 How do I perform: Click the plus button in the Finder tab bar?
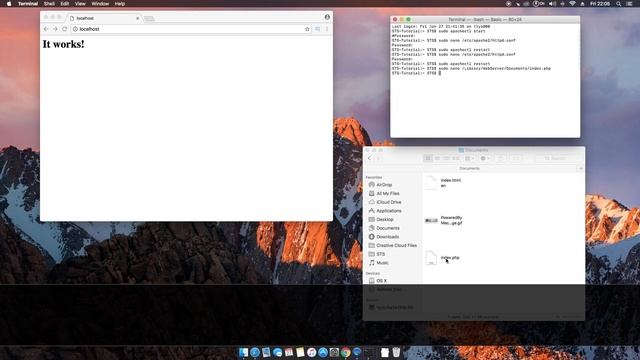[x=580, y=168]
